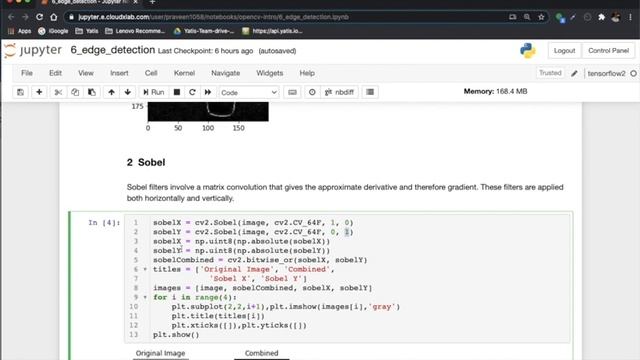This screenshot has height=360, width=640.
Task: Open the Kernel menu
Action: [x=184, y=73]
